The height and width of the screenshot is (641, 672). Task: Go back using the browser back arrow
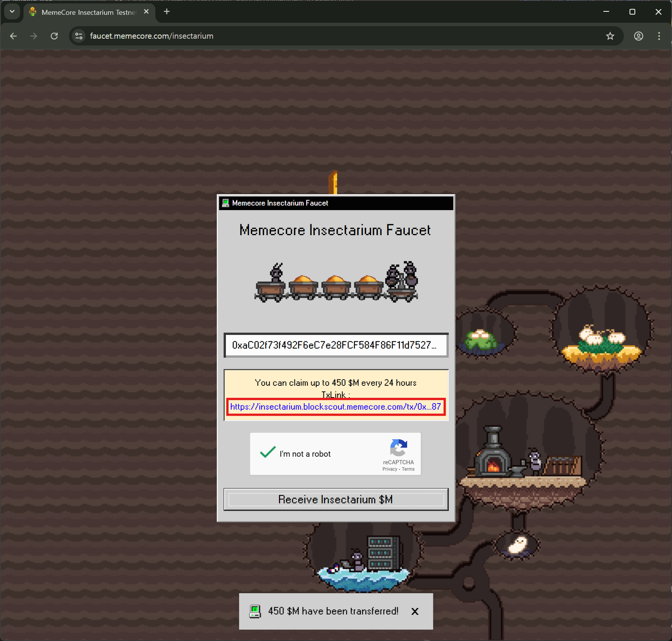[14, 36]
